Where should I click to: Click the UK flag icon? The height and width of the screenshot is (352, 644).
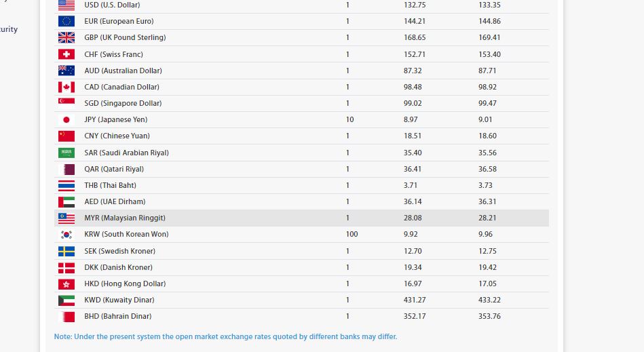click(66, 37)
